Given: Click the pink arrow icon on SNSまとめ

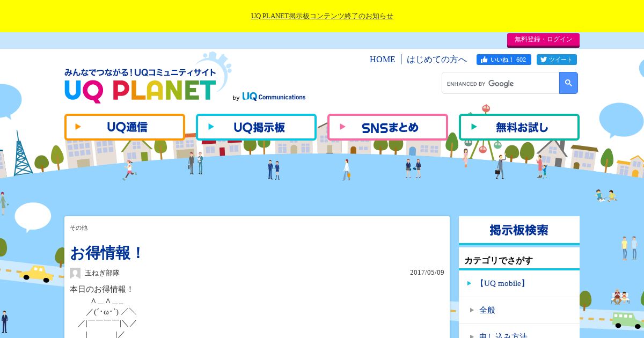Looking at the screenshot, I should click(x=342, y=127).
